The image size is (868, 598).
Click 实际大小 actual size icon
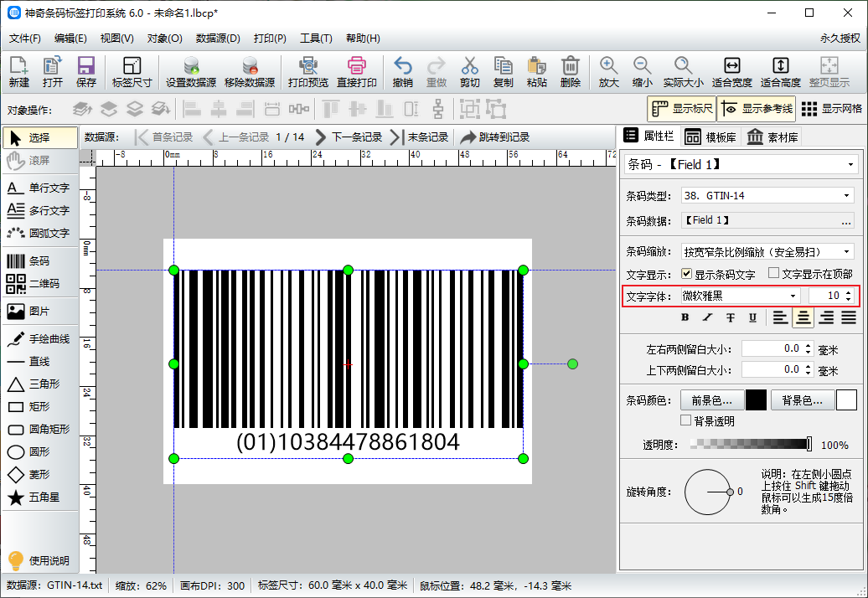pos(683,71)
